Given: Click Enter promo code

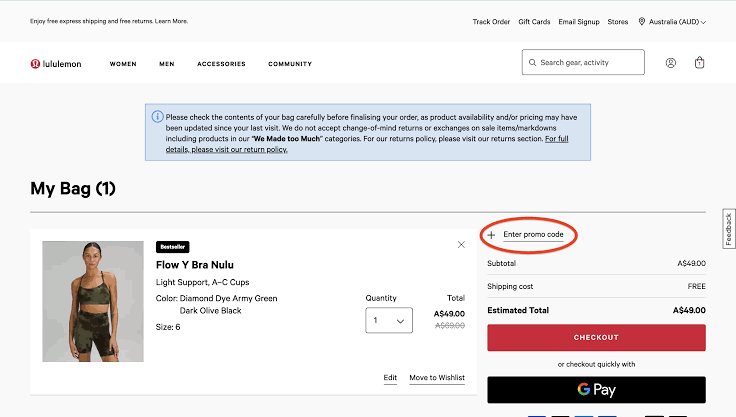Looking at the screenshot, I should pos(533,234).
